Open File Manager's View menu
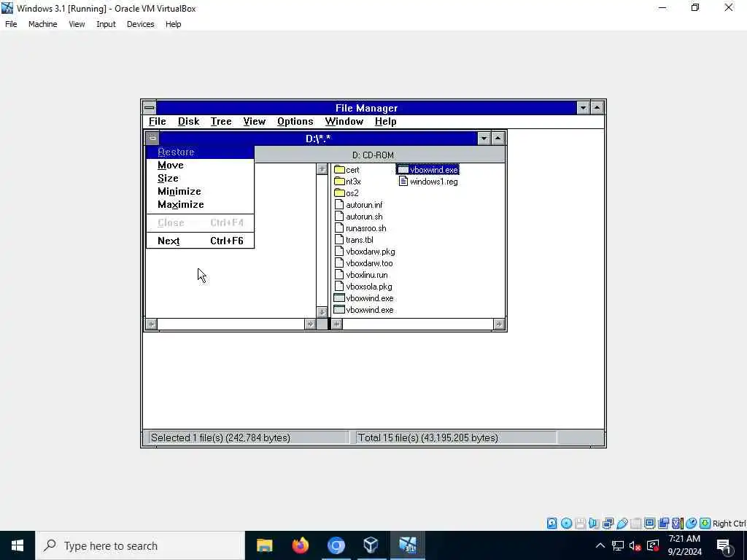 (255, 122)
